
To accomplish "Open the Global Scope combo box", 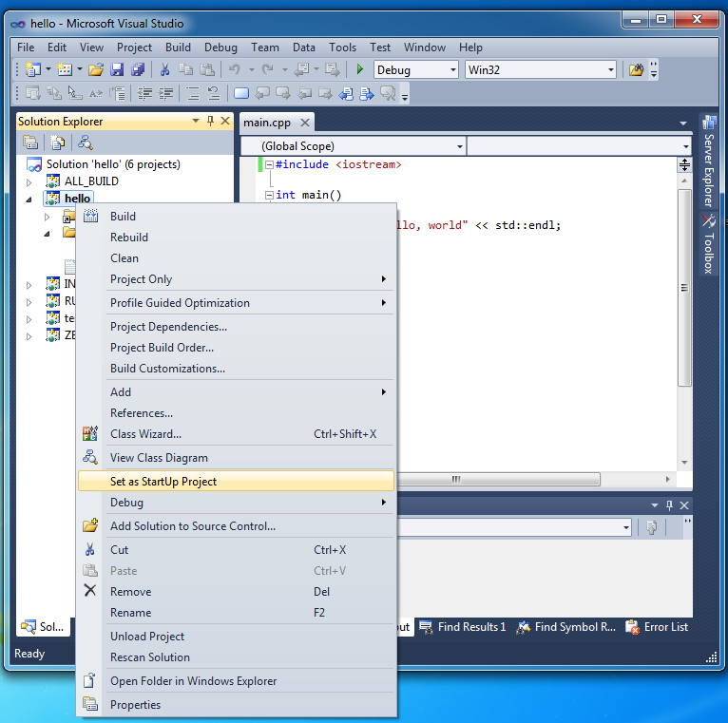I will click(352, 146).
